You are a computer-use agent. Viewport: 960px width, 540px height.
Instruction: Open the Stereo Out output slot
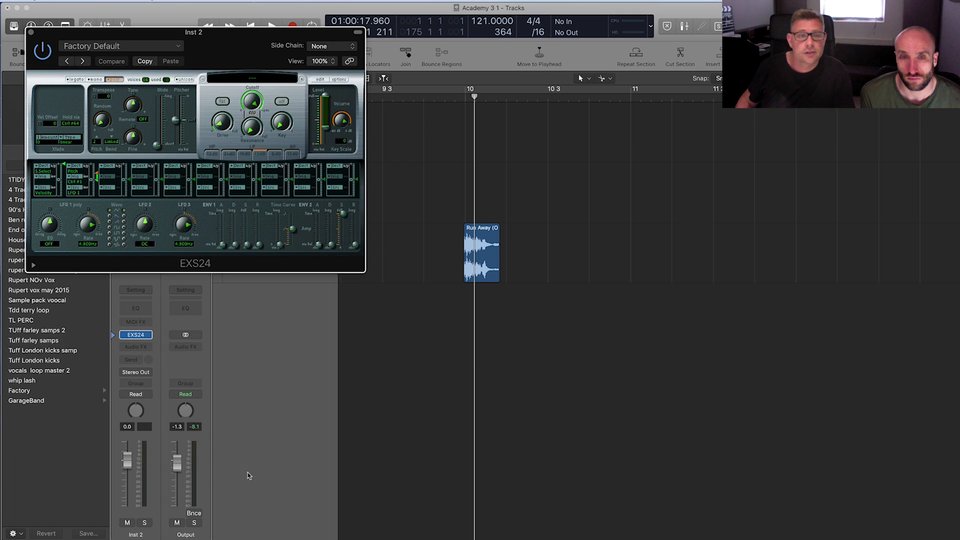point(136,372)
